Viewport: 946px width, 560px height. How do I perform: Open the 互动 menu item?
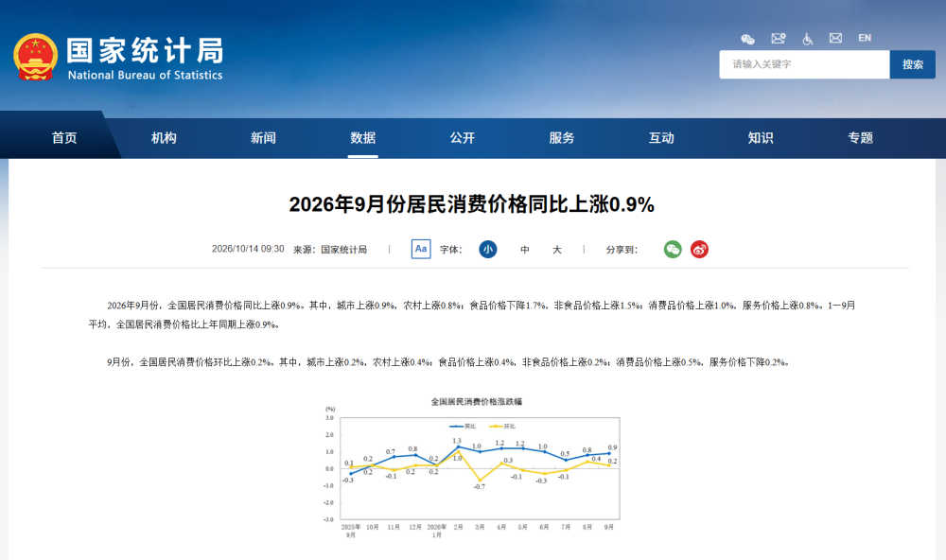pos(661,138)
